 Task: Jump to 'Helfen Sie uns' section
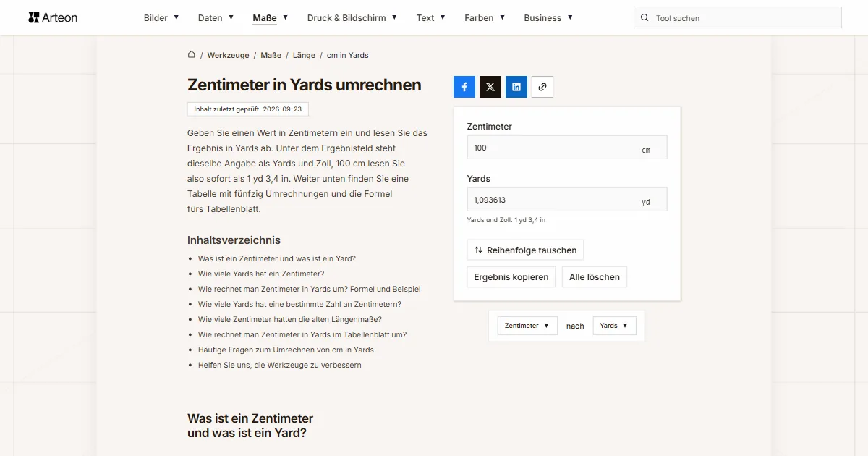tap(280, 365)
